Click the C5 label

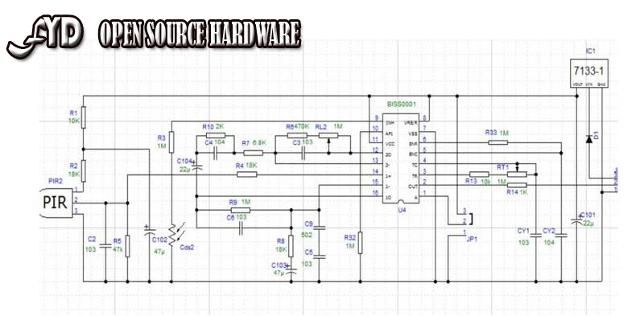tap(308, 252)
